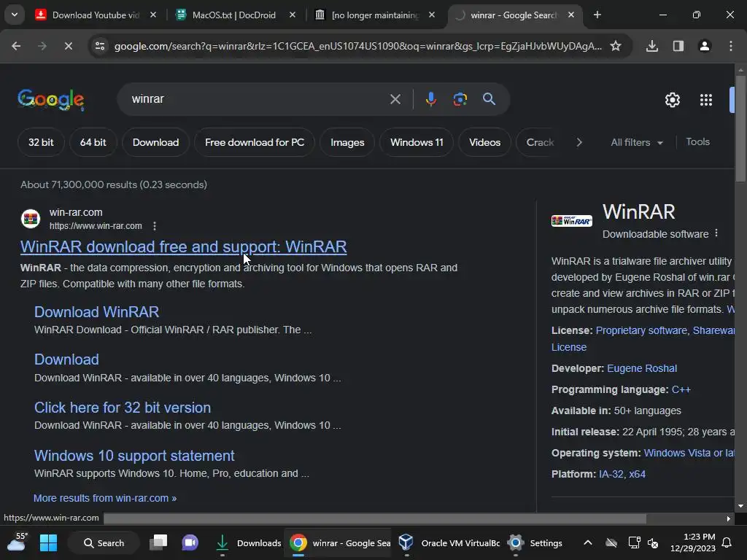Stop loading the page
Image resolution: width=747 pixels, height=560 pixels.
click(x=68, y=46)
